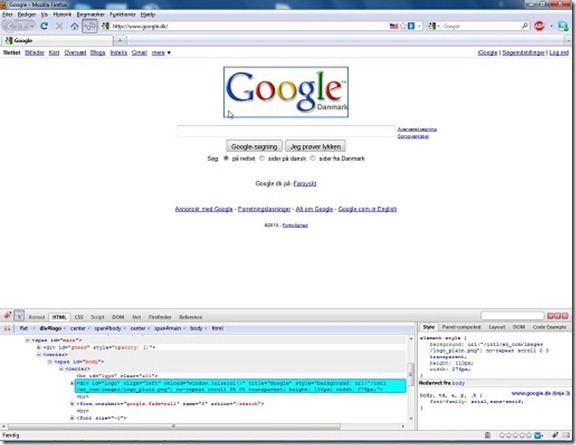
Task: Switch to Firebug Konsol tab
Action: pyautogui.click(x=36, y=317)
